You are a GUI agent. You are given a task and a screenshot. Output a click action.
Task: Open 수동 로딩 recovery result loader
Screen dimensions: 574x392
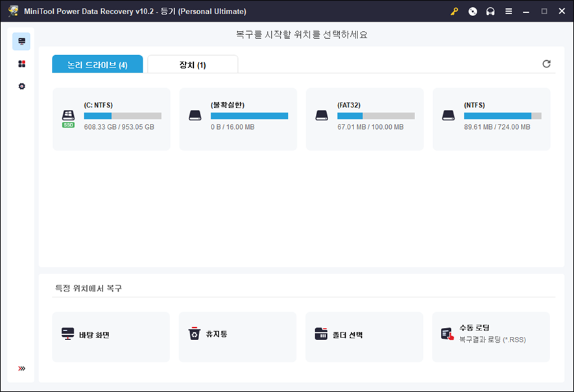pos(491,337)
